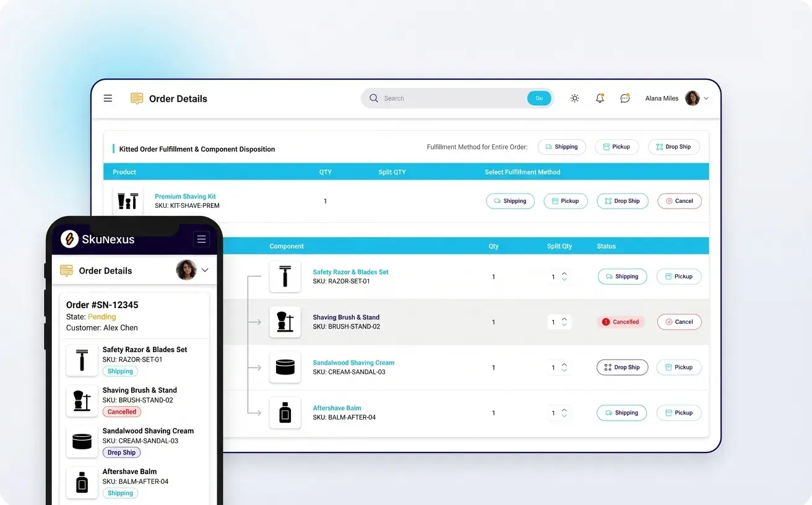The width and height of the screenshot is (812, 505).
Task: Cancel the Premium Shaving Kit item
Action: click(x=679, y=201)
